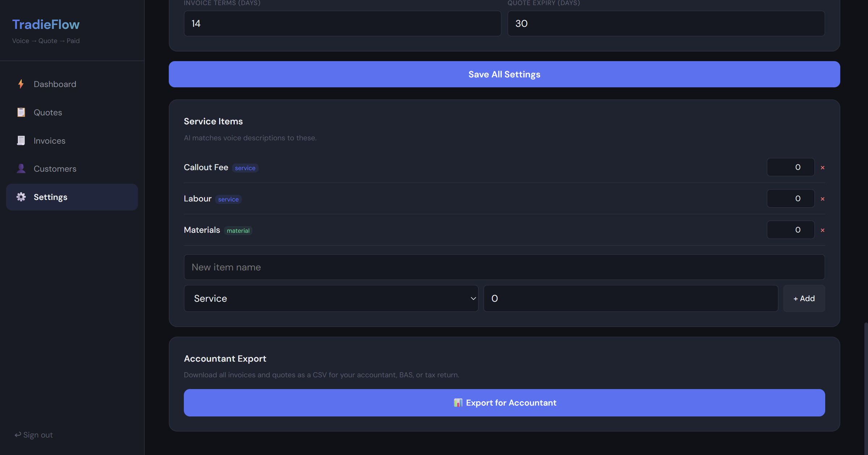
Task: Go to the Customers page
Action: pyautogui.click(x=55, y=169)
